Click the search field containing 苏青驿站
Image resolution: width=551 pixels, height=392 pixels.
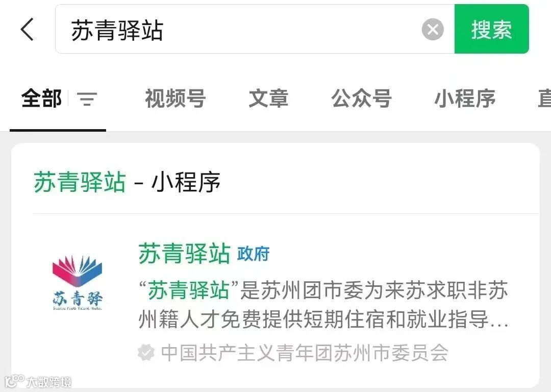tap(255, 29)
